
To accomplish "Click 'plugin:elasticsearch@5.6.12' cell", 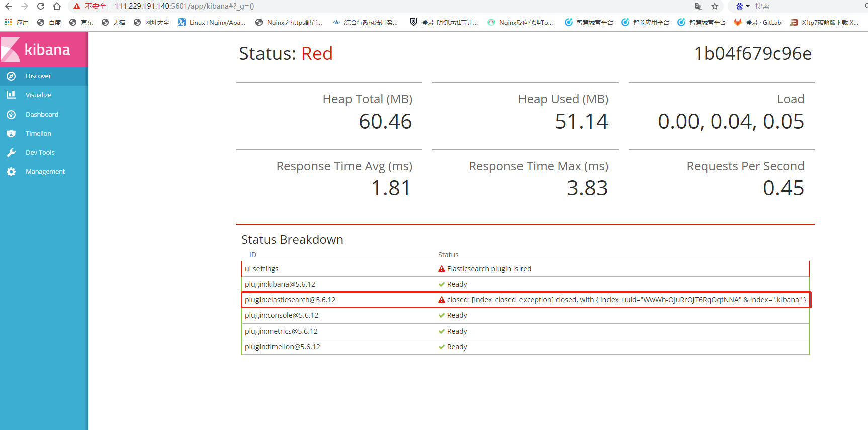I will 290,300.
